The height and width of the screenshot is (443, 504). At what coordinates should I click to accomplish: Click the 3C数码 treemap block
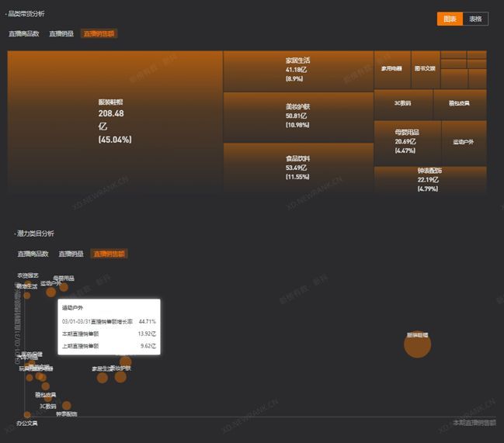(402, 104)
